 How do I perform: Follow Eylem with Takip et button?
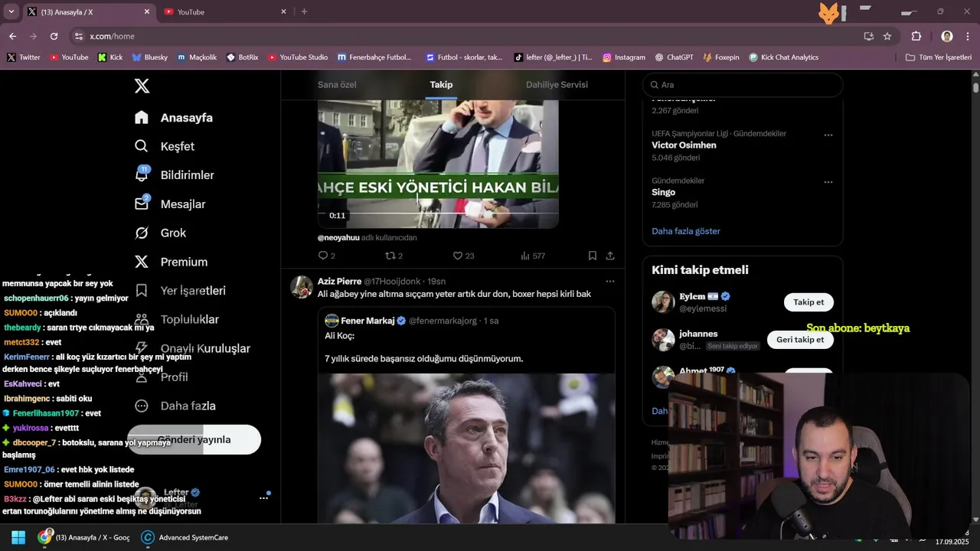[x=808, y=302]
